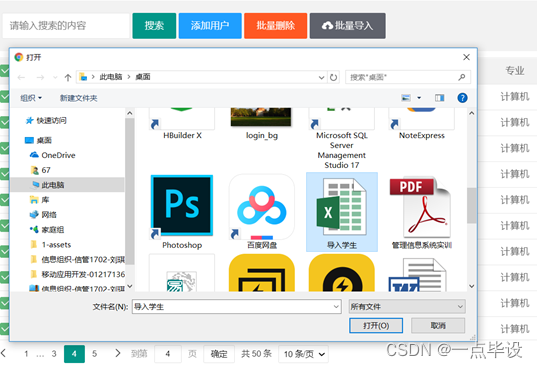Viewport: 538px width, 368px height.
Task: Select 移动应用开发-01217136 folder in tree
Action: click(78, 274)
